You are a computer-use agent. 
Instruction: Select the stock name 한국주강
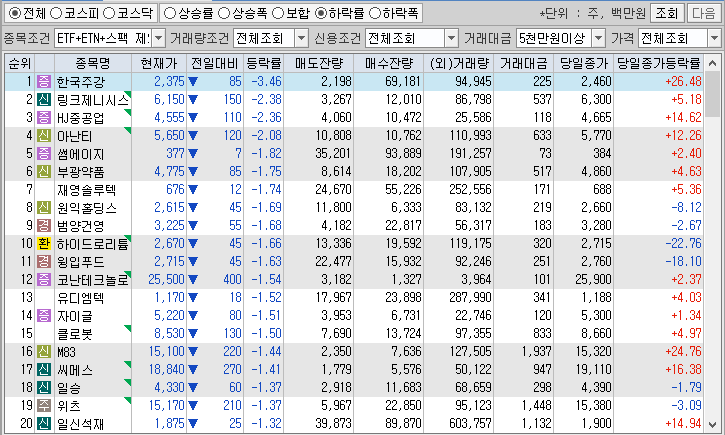coord(81,82)
